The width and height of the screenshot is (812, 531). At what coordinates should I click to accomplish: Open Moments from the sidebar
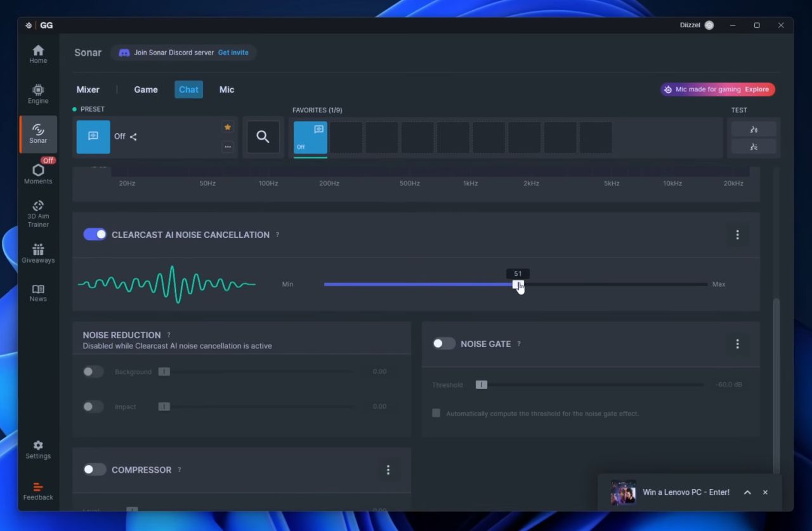point(38,173)
